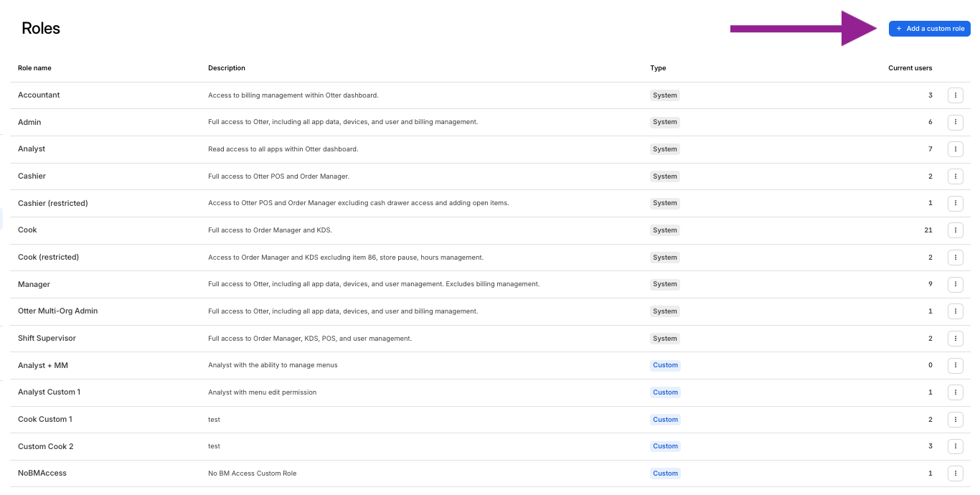The height and width of the screenshot is (495, 980).
Task: Expand the options menu for Custom Cook 2
Action: (x=955, y=446)
